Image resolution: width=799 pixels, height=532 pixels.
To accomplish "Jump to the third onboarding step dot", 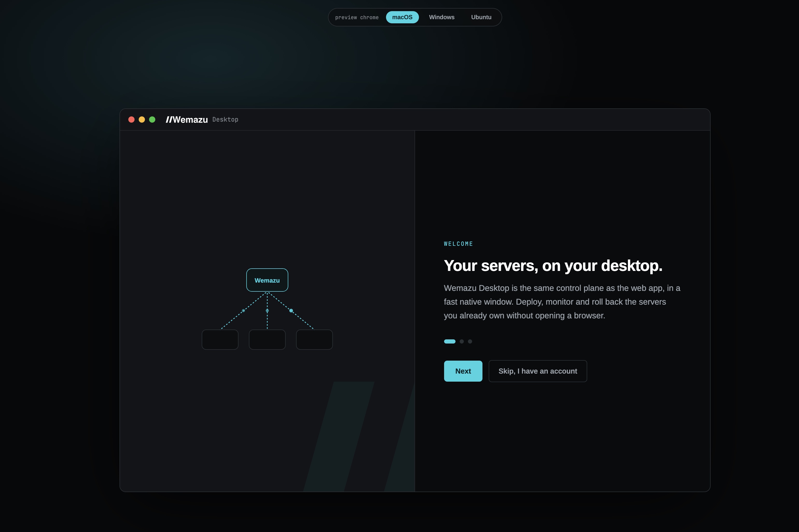I will pyautogui.click(x=470, y=341).
